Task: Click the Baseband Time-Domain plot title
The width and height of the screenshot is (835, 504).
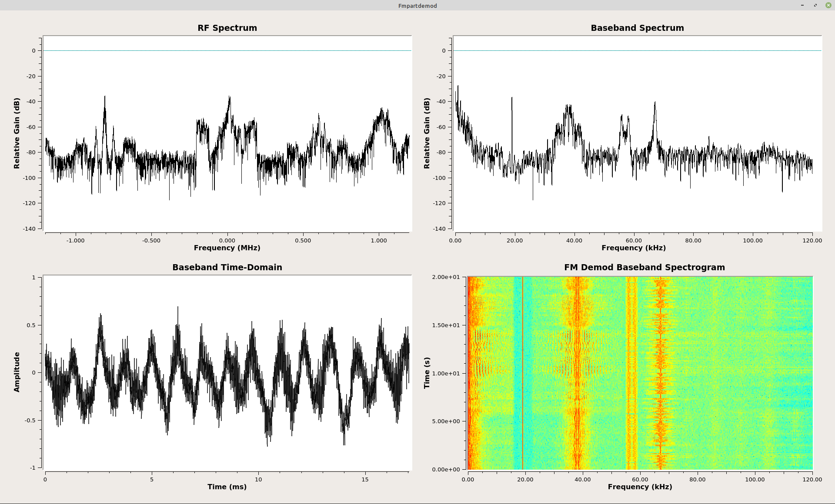Action: click(227, 267)
